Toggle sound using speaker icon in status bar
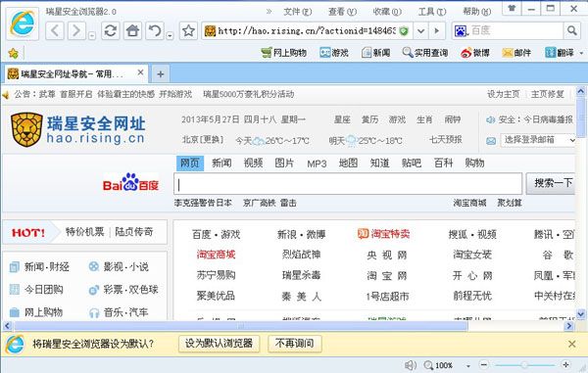588x373 pixels. point(411,365)
